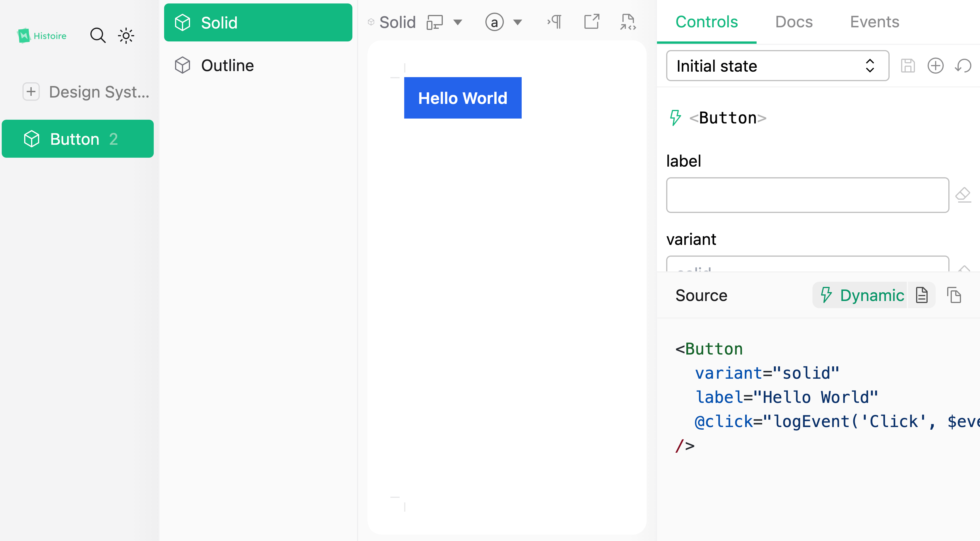Switch to the Events tab
980x541 pixels.
[x=874, y=22]
